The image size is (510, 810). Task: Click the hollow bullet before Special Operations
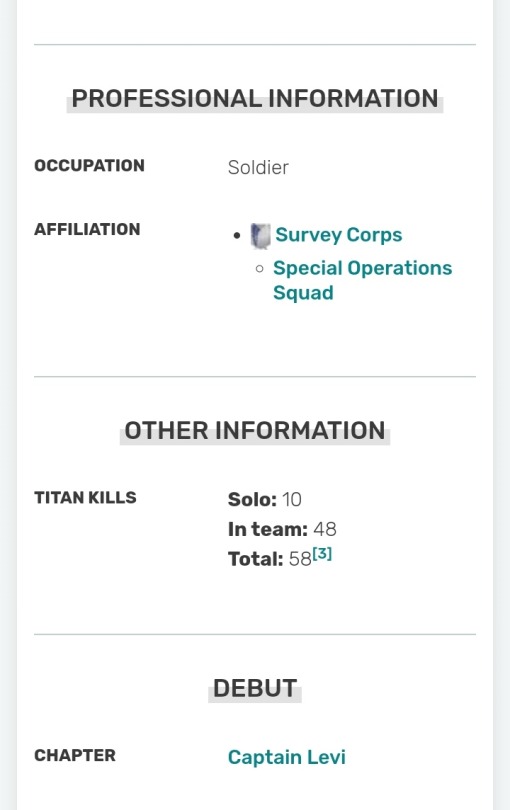coord(260,268)
